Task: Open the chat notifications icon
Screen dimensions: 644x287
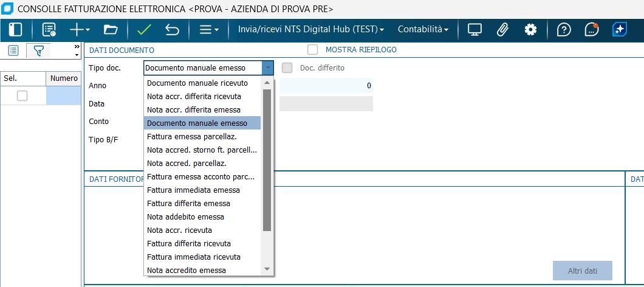Action: 591,29
